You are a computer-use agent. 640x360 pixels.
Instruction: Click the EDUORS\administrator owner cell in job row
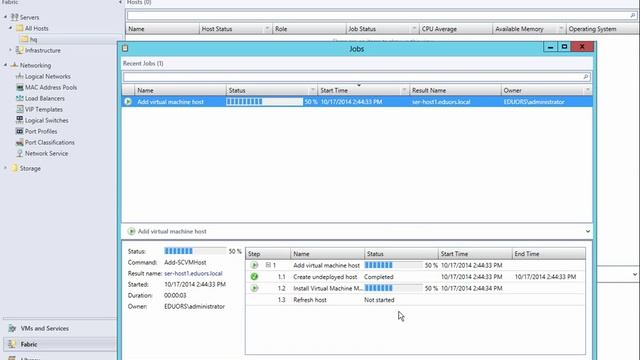[534, 102]
